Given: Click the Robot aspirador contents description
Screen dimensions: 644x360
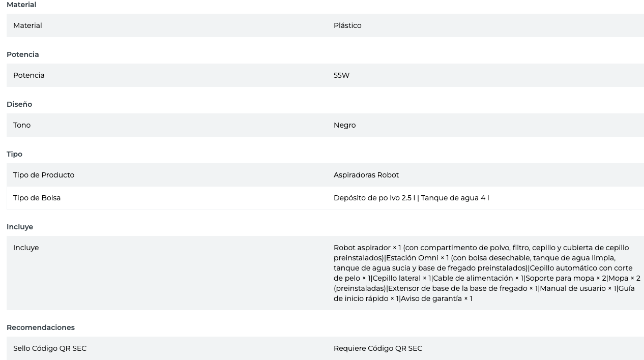Looking at the screenshot, I should tap(486, 273).
